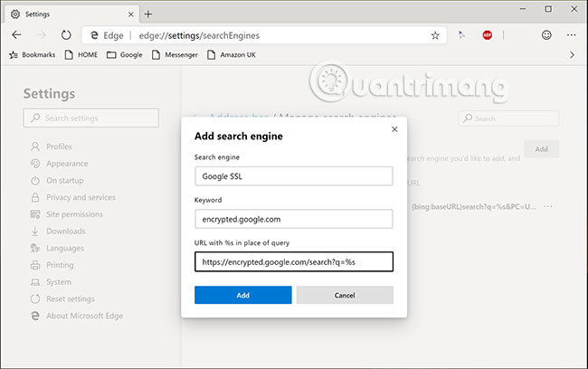Reload the page with the refresh icon
The image size is (588, 369).
(66, 35)
